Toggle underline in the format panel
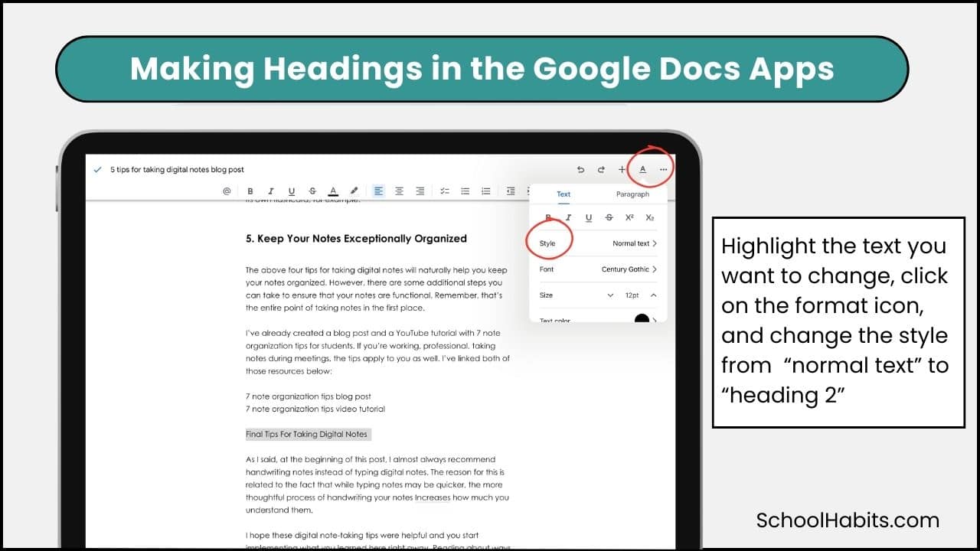 tap(588, 217)
